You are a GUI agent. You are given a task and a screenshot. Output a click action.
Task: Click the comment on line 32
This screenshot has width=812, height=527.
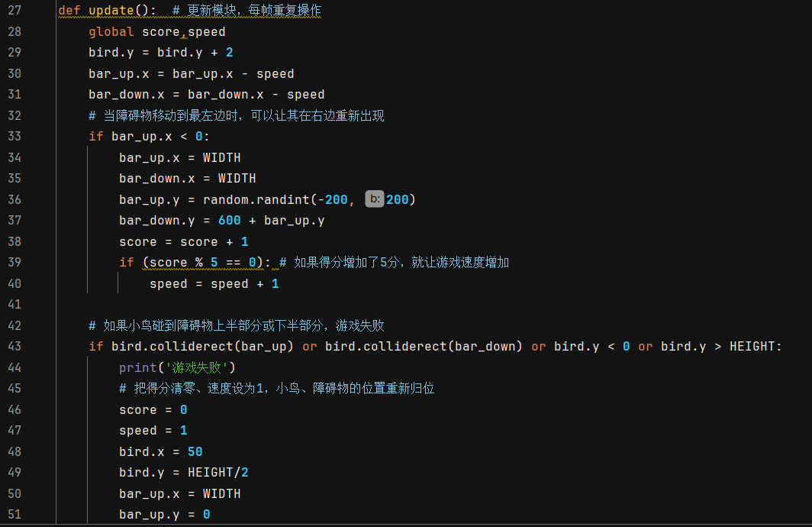(x=237, y=116)
